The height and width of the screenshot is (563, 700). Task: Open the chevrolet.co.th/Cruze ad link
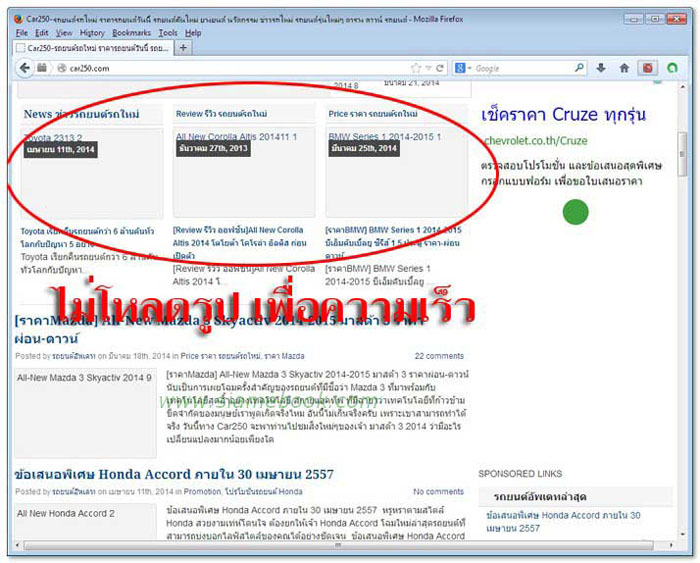535,141
